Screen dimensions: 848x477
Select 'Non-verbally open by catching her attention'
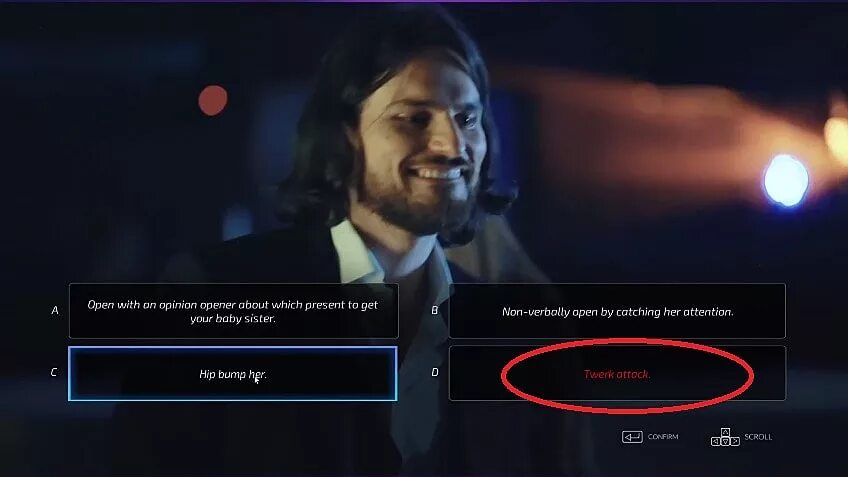tap(617, 311)
